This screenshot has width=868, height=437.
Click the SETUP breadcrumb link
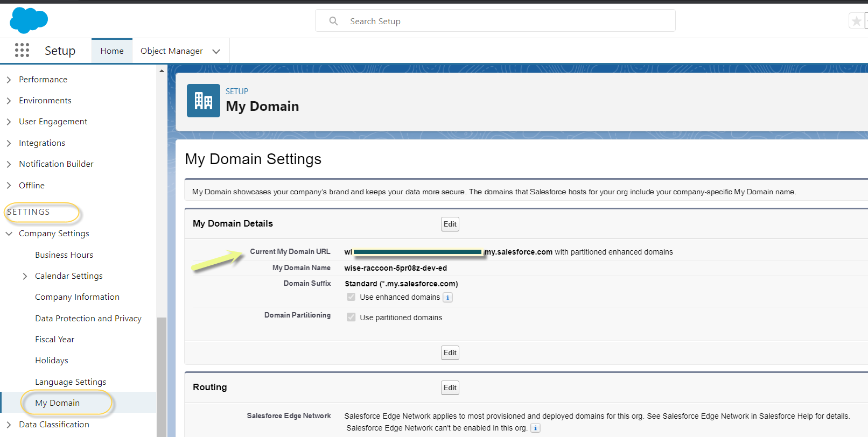click(x=237, y=91)
